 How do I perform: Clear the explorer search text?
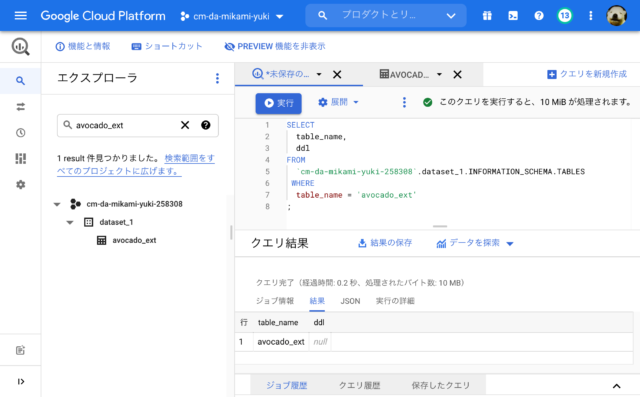click(185, 125)
